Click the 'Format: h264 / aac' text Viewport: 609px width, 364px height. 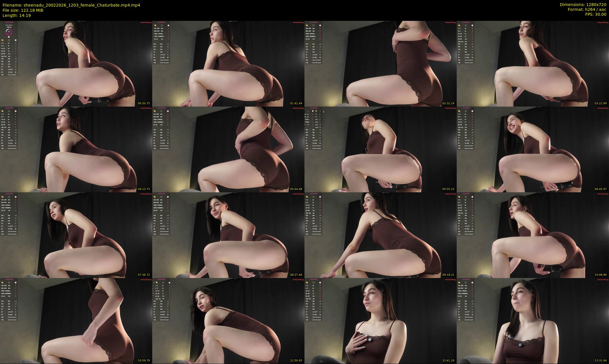(587, 10)
